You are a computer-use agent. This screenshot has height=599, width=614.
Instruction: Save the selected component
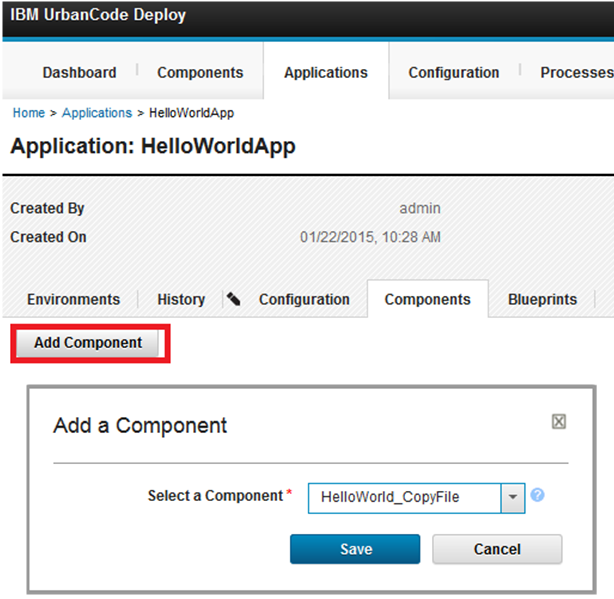coord(355,549)
